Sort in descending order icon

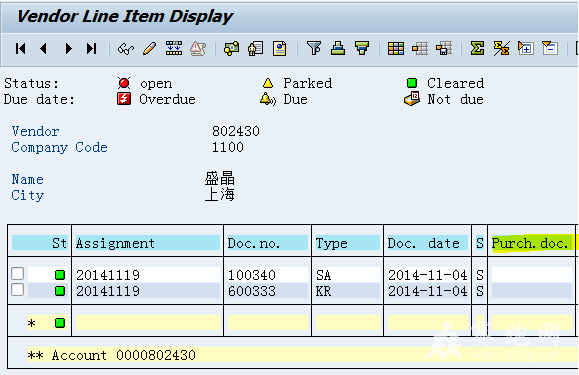362,48
